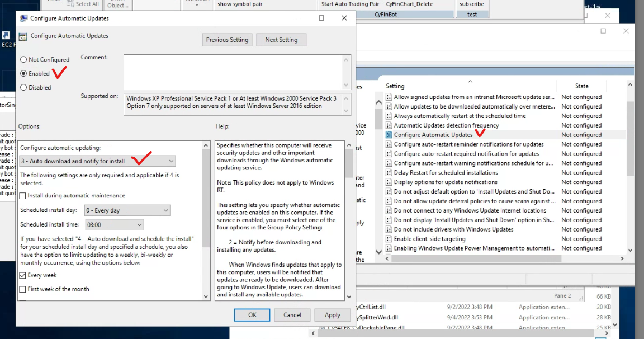Click Help panel scrollbar down arrow
This screenshot has height=339, width=644.
point(349,296)
